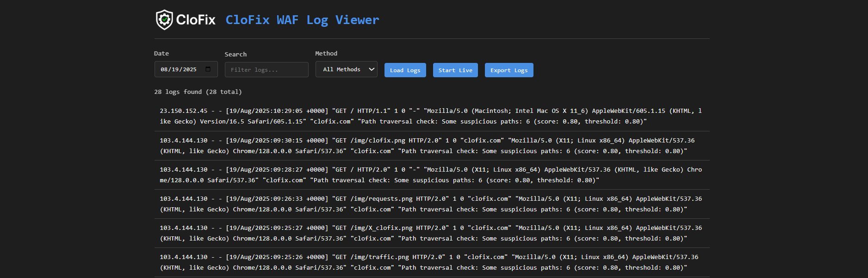Click the "28 logs found (28 total)" text

[x=198, y=92]
